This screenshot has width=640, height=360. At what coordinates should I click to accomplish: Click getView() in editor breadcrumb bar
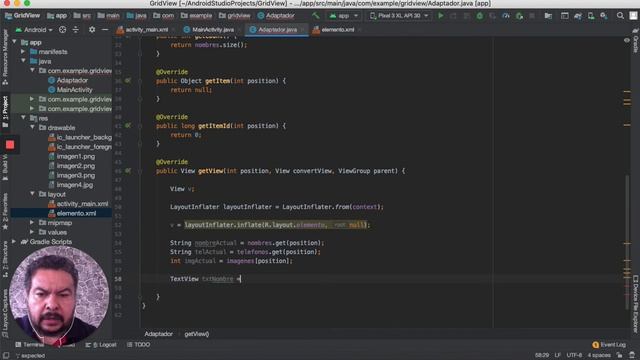(196, 334)
